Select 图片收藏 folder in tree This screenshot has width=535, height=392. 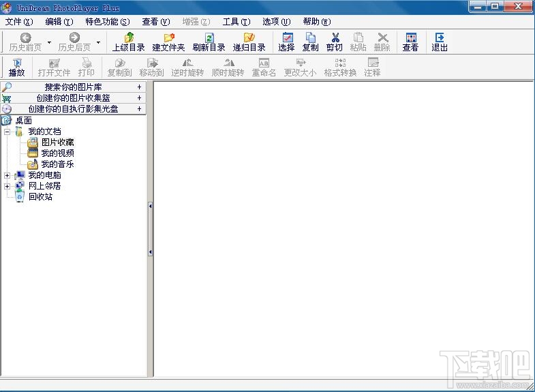[x=58, y=142]
